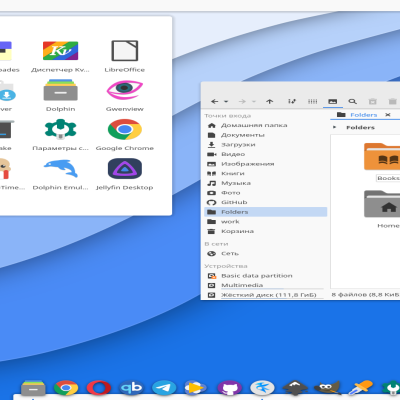Viewport: 400px width, 400px height.
Task: Click the Точки входа section header
Action: (228, 116)
